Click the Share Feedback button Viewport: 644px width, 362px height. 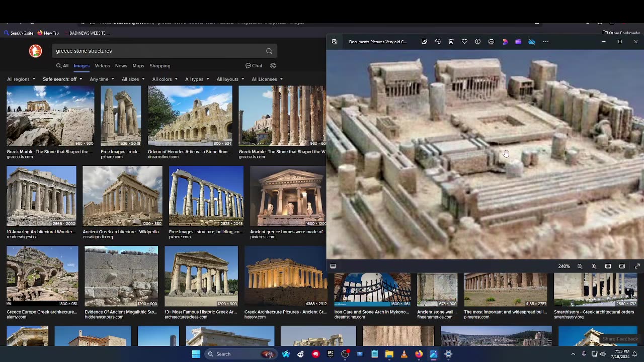tap(620, 339)
